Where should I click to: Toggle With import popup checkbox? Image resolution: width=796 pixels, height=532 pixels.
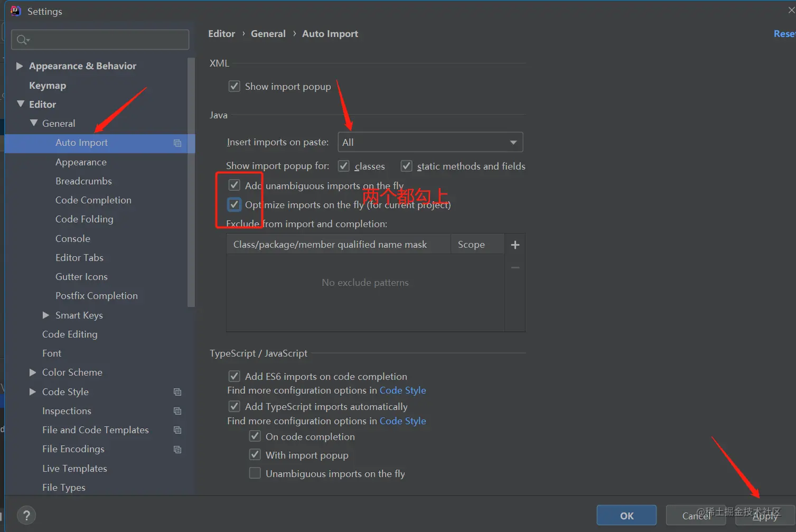(255, 454)
